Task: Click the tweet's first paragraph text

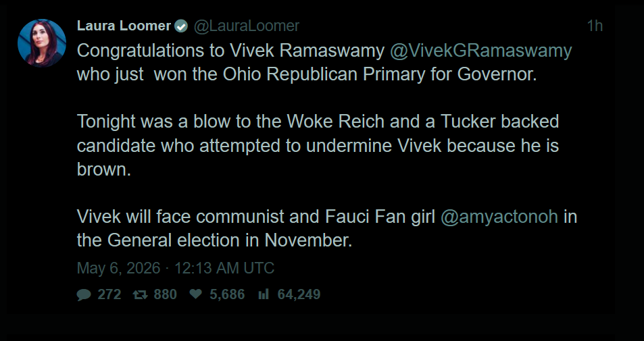Action: click(324, 62)
